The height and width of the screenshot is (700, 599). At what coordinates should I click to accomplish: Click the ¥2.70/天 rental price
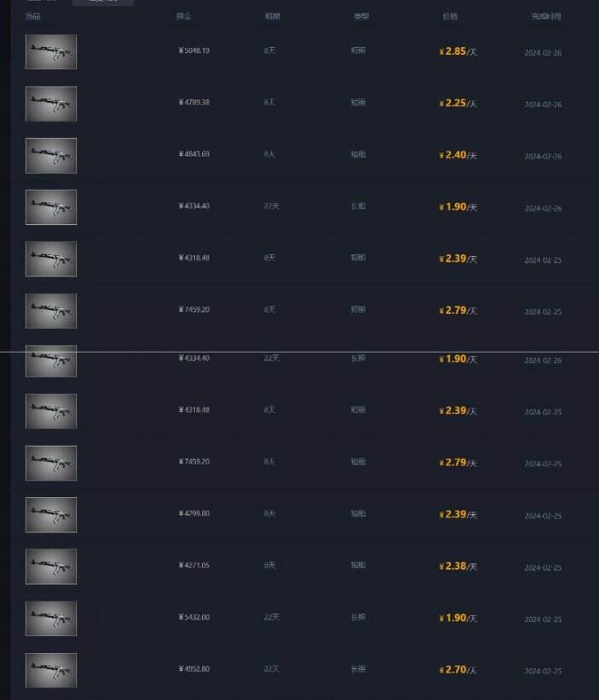[x=458, y=670]
